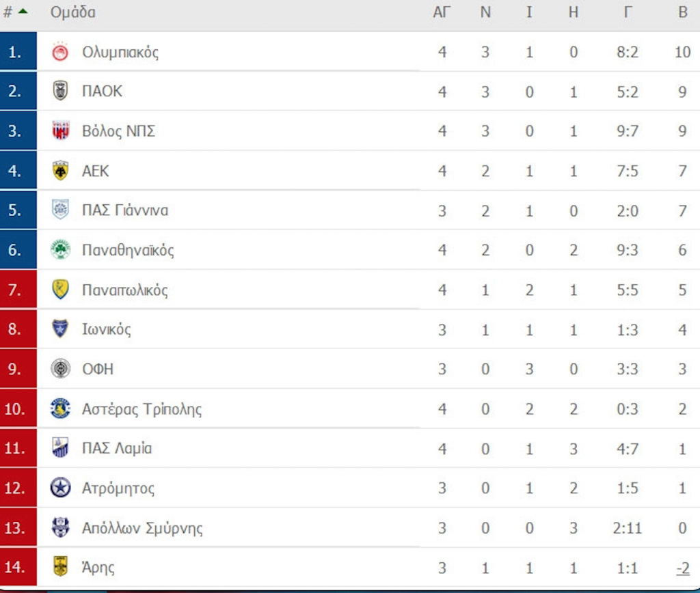Click the Ιωνικός blue shield crest
The height and width of the screenshot is (593, 700).
pyautogui.click(x=61, y=329)
